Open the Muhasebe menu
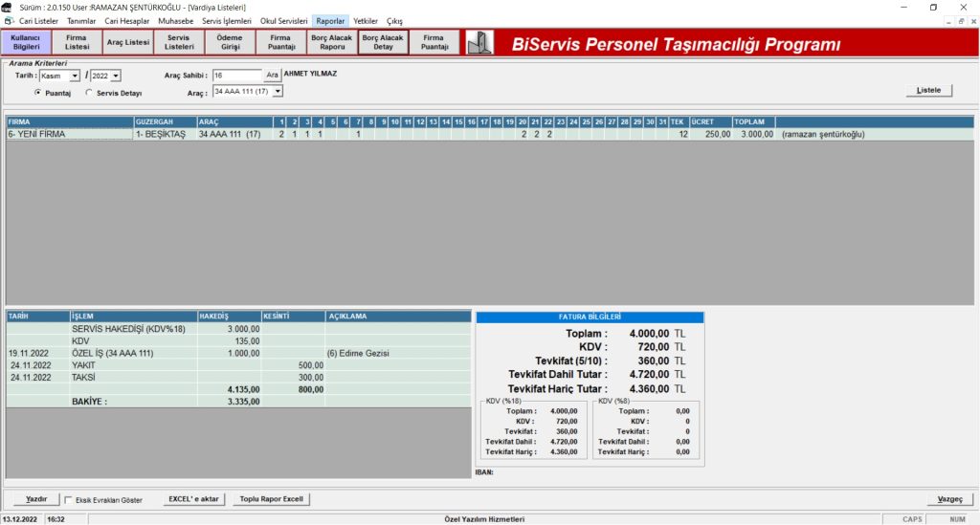The width and height of the screenshot is (980, 525). pyautogui.click(x=176, y=20)
